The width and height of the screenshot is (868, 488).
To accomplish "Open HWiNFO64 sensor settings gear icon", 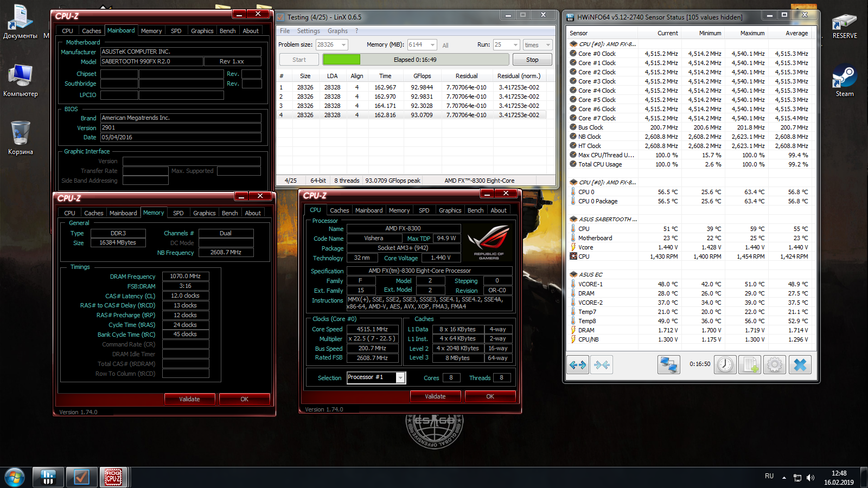I will tap(775, 365).
